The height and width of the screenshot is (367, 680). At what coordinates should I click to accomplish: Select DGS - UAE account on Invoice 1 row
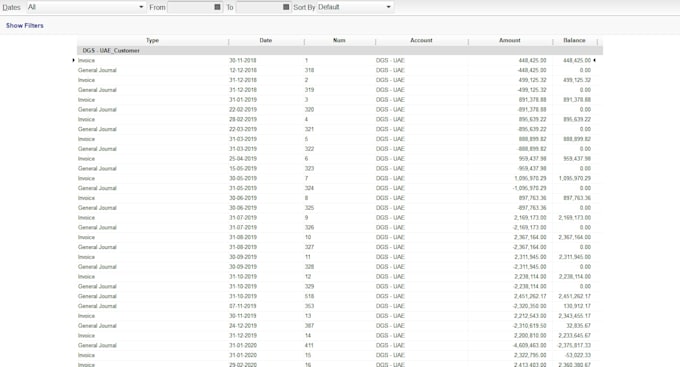click(x=390, y=60)
